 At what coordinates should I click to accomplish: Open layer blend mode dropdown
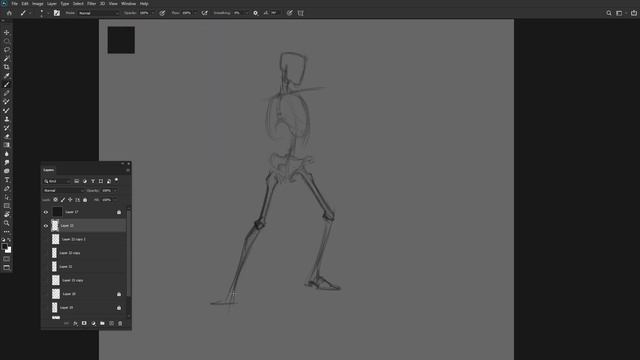click(64, 191)
